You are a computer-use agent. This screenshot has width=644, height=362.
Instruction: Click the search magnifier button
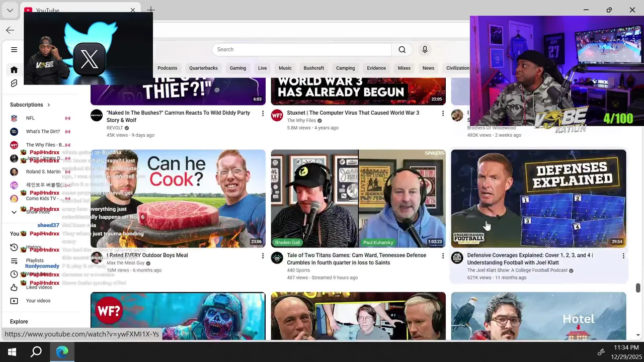point(402,49)
